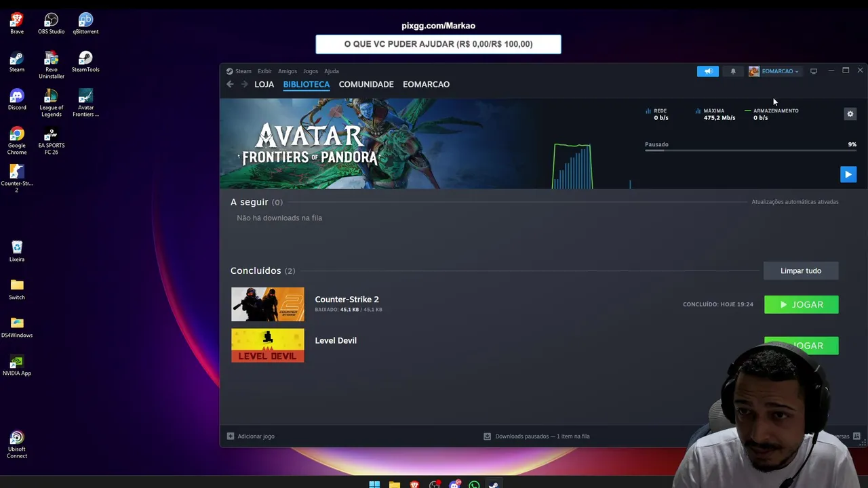This screenshot has width=868, height=488.
Task: Open the EOMARCAO account dropdown
Action: 774,71
